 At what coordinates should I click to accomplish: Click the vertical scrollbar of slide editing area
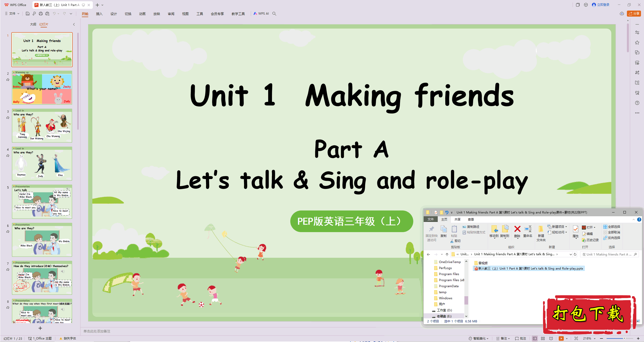point(628,37)
